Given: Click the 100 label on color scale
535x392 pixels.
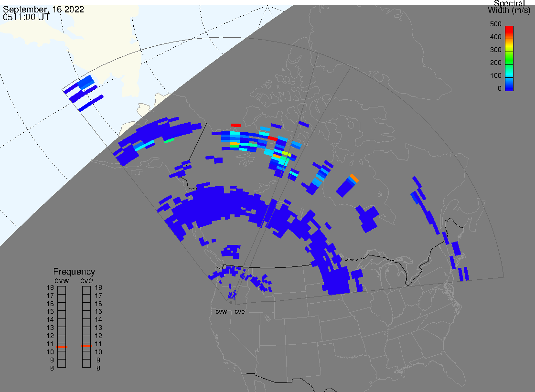Looking at the screenshot, I should pos(495,76).
